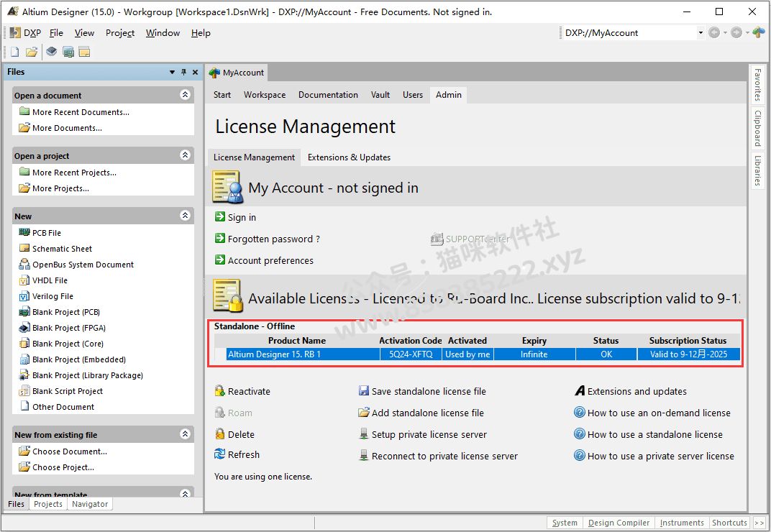Click the Schematic Sheet icon
Image resolution: width=771 pixels, height=532 pixels.
click(x=24, y=248)
